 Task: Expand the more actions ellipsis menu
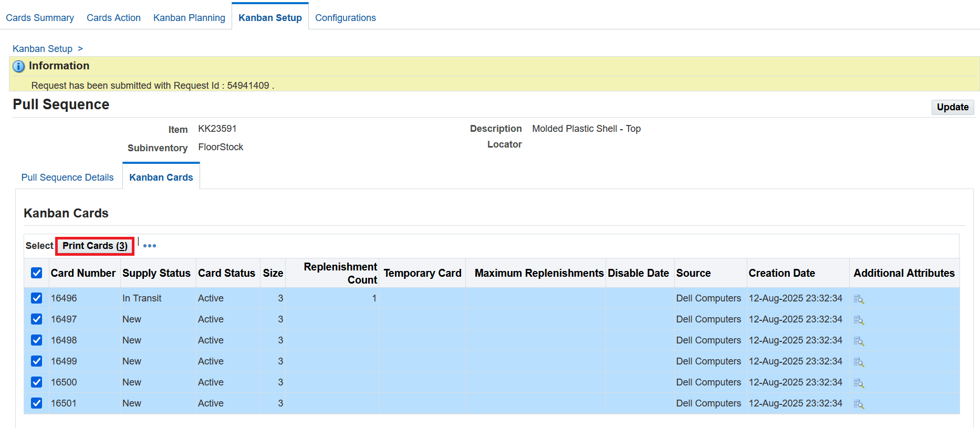[150, 246]
